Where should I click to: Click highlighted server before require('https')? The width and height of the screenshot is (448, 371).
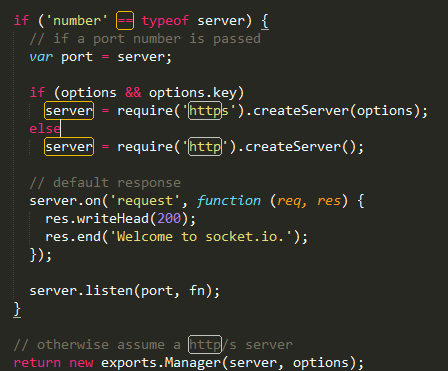[x=69, y=111]
